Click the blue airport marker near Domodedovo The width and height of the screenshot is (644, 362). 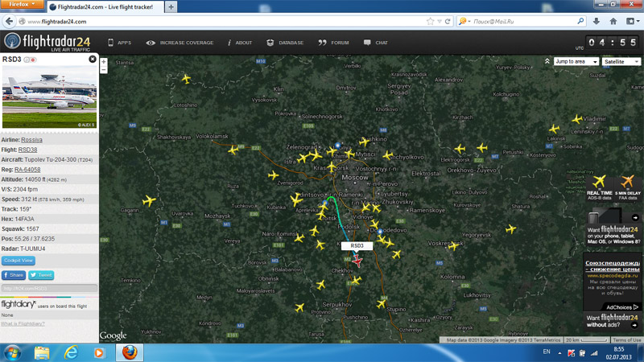click(380, 231)
